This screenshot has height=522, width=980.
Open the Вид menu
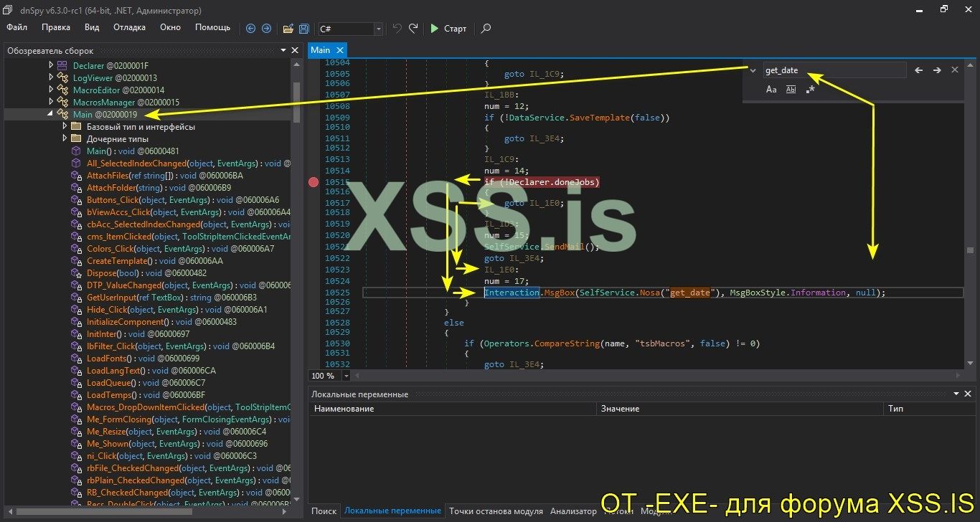click(92, 27)
